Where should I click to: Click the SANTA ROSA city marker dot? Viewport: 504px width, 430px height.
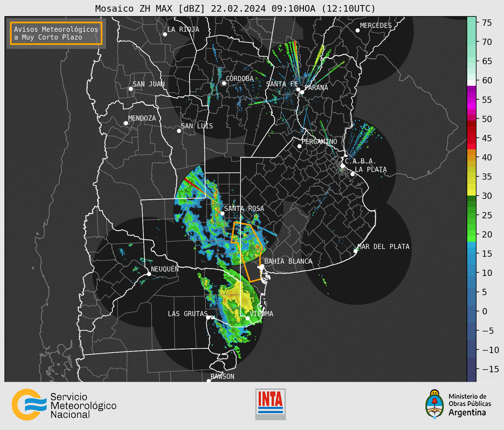point(222,213)
